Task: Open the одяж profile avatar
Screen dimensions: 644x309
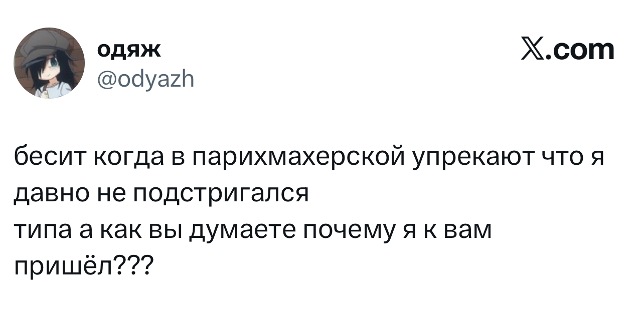Action: tap(49, 63)
